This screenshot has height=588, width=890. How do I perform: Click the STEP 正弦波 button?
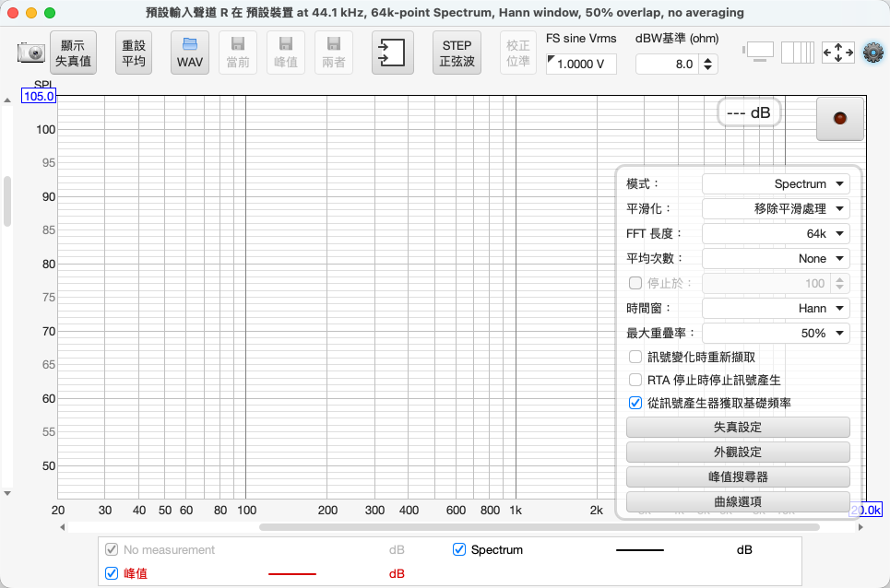pos(457,53)
